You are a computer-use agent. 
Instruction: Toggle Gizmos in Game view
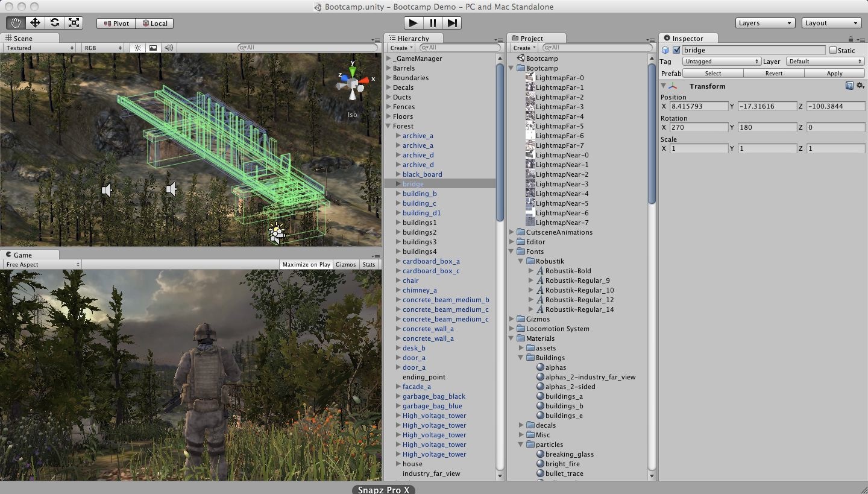[346, 264]
